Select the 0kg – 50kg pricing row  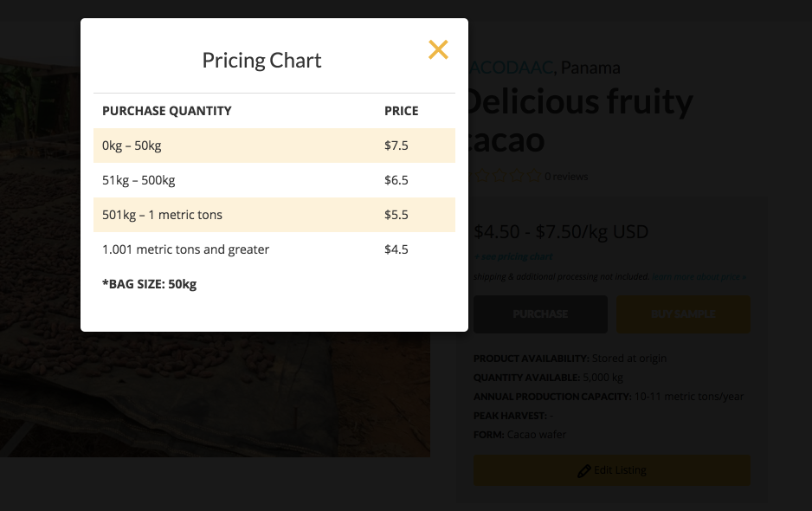pos(274,146)
